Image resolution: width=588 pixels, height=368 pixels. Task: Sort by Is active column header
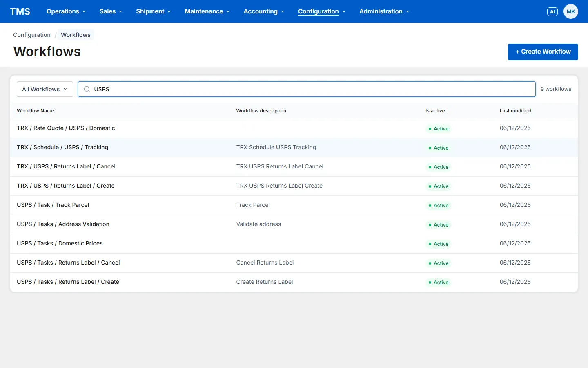point(435,111)
